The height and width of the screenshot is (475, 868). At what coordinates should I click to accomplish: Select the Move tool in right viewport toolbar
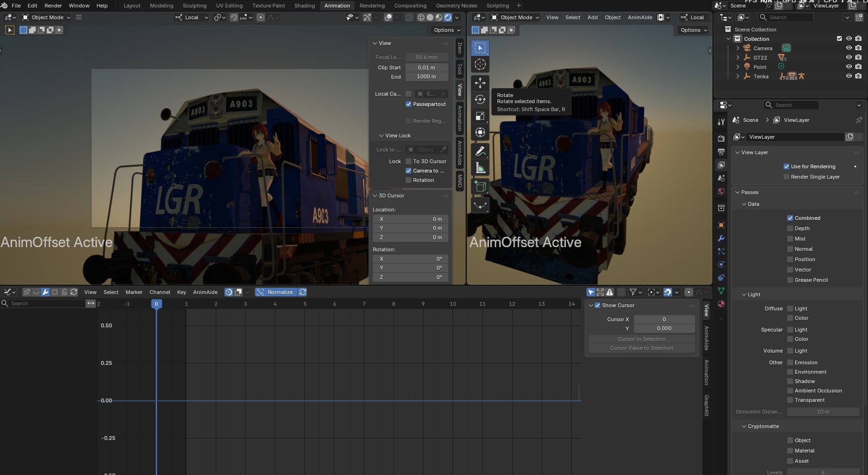(480, 83)
